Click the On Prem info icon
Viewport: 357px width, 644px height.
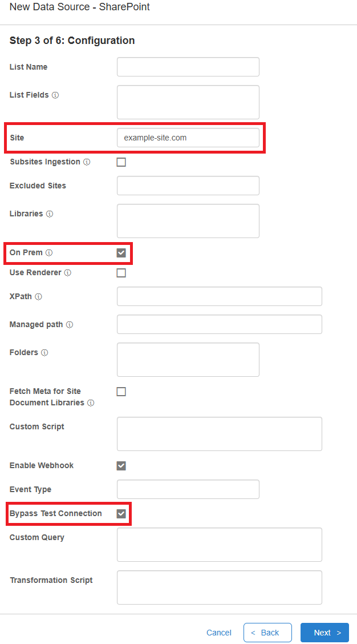tap(49, 253)
